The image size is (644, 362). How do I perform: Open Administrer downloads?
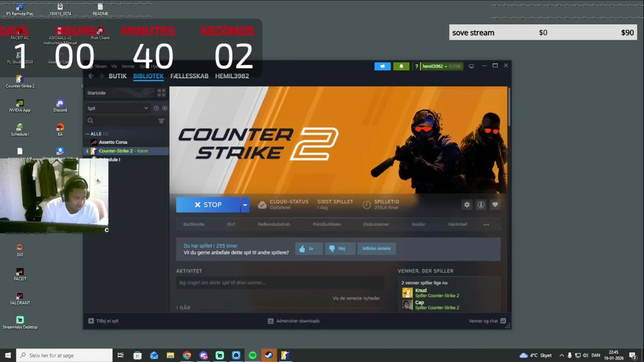point(293,321)
